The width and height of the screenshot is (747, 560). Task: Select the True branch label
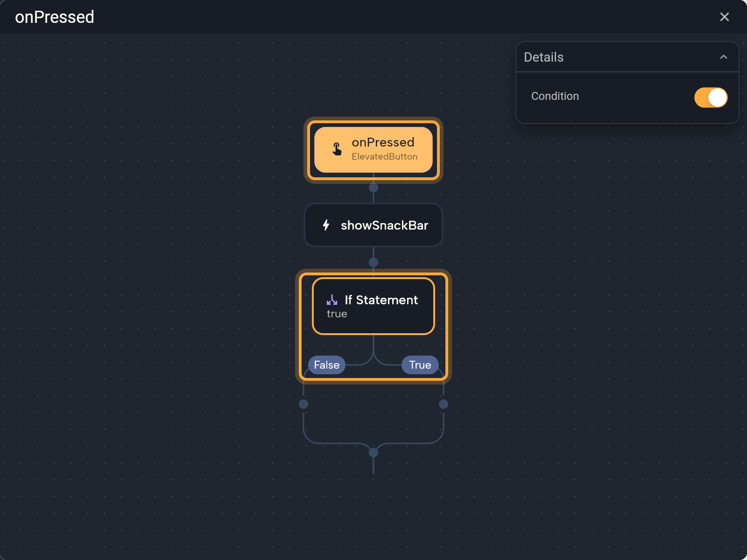(x=420, y=365)
